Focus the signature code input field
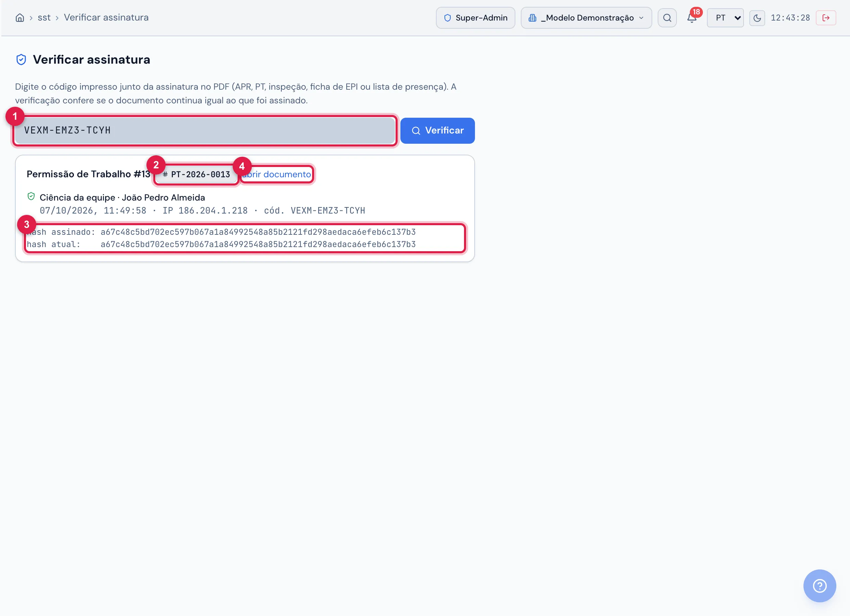This screenshot has width=850, height=616. [x=205, y=130]
